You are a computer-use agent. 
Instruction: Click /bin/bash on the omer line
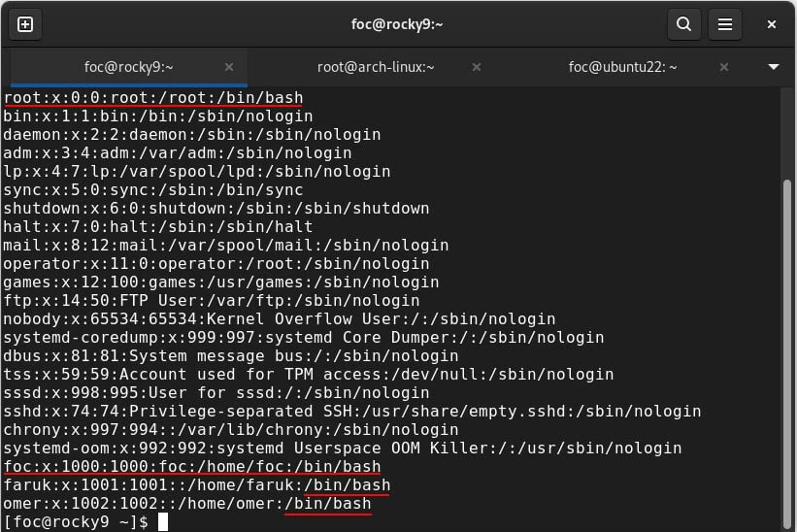pos(327,504)
